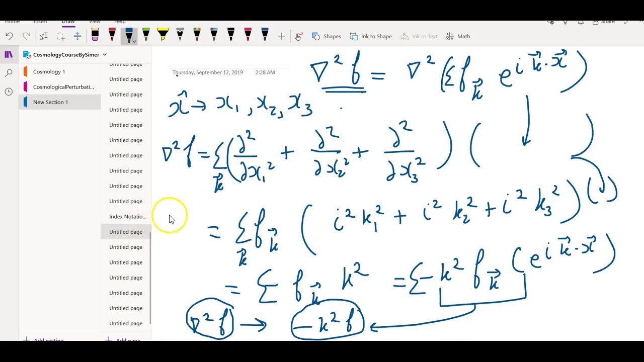Screen dimensions: 644x362
Task: Open the Shapes tool
Action: click(327, 36)
